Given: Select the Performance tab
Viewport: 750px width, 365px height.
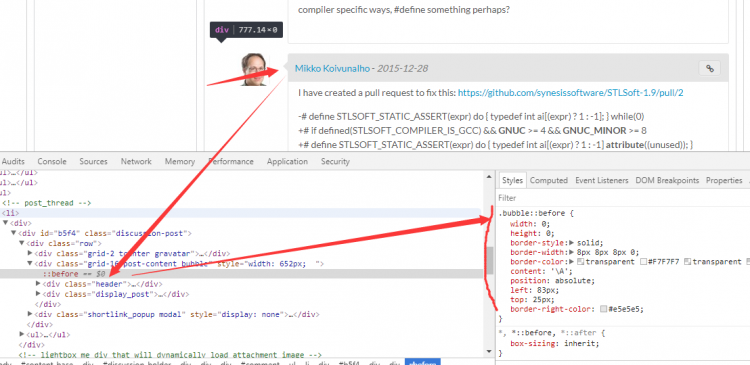Looking at the screenshot, I should point(231,162).
